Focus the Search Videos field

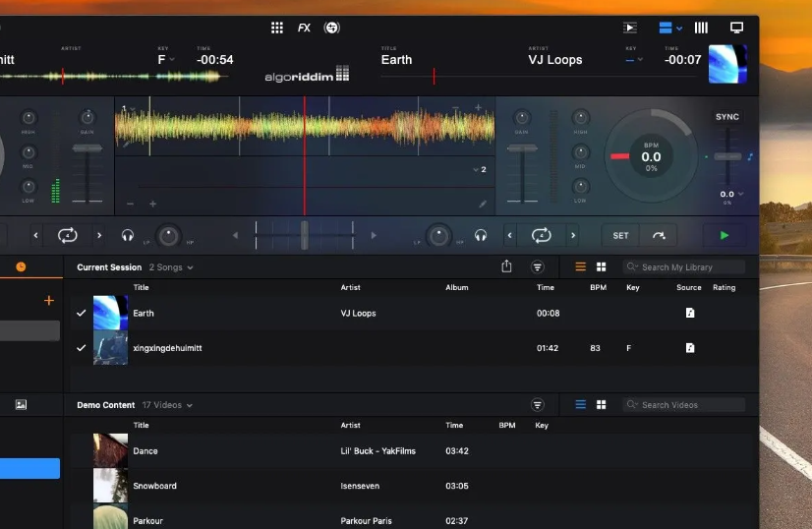[683, 405]
